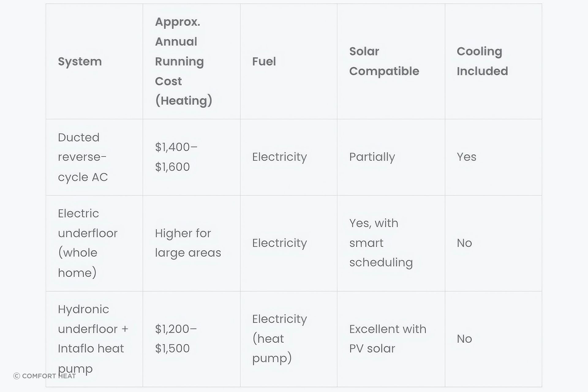Select the Ducted reverse-cycle AC cell
The width and height of the screenshot is (588, 392).
click(94, 157)
